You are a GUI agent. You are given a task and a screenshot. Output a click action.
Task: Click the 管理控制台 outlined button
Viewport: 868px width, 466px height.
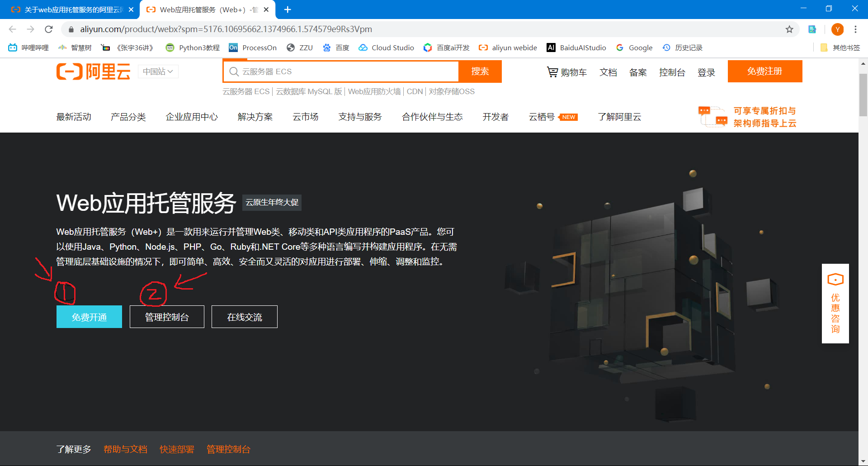click(x=167, y=317)
